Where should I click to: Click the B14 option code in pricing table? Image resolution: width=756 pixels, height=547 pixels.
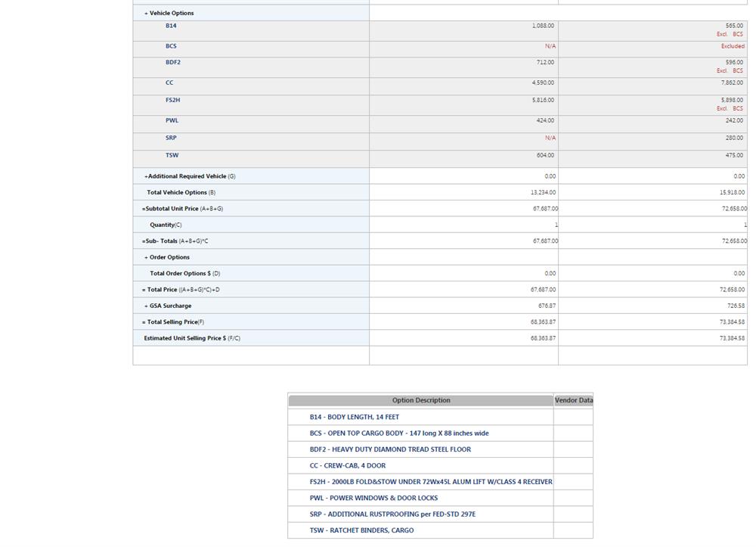coord(171,26)
